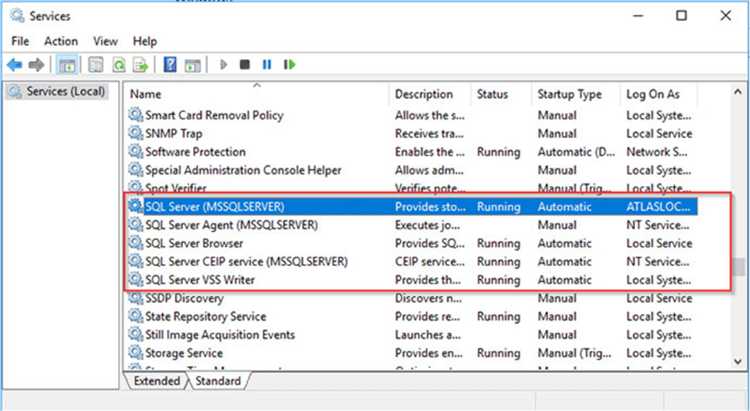
Task: Click the scrollbar up arrow
Action: pos(738,91)
